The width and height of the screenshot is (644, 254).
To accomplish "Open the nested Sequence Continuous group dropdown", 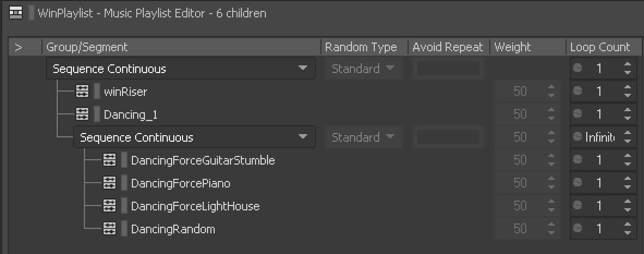I will (x=195, y=137).
